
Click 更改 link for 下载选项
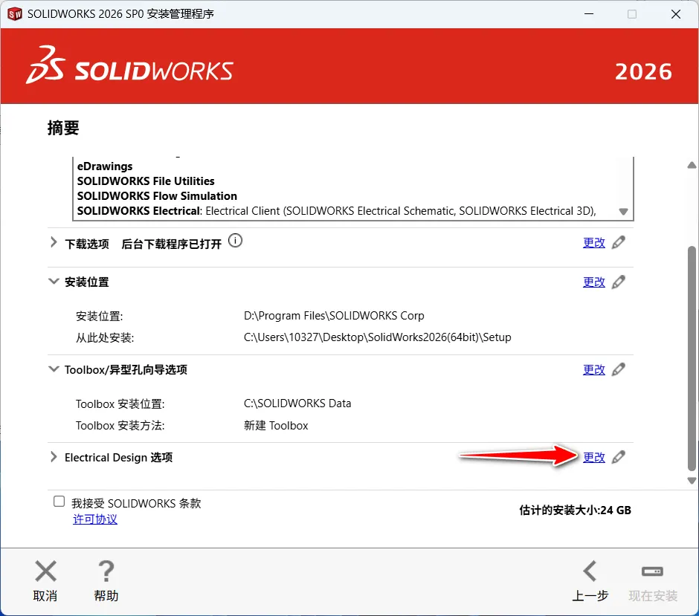click(x=594, y=243)
